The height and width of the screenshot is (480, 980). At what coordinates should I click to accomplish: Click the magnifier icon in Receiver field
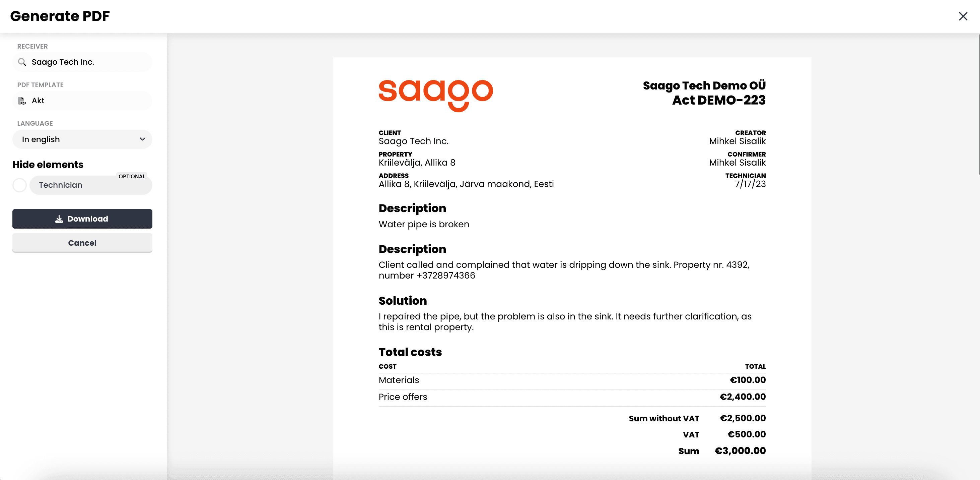(22, 62)
